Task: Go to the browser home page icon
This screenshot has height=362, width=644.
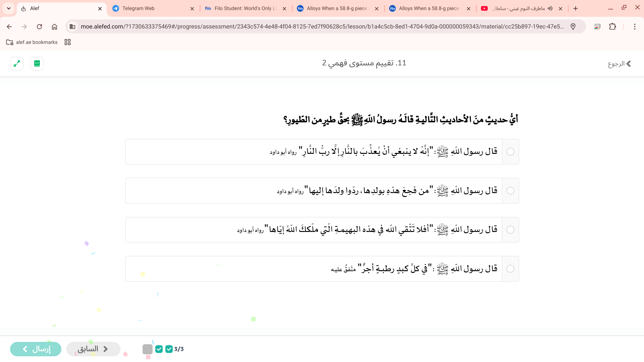Action: pyautogui.click(x=54, y=26)
